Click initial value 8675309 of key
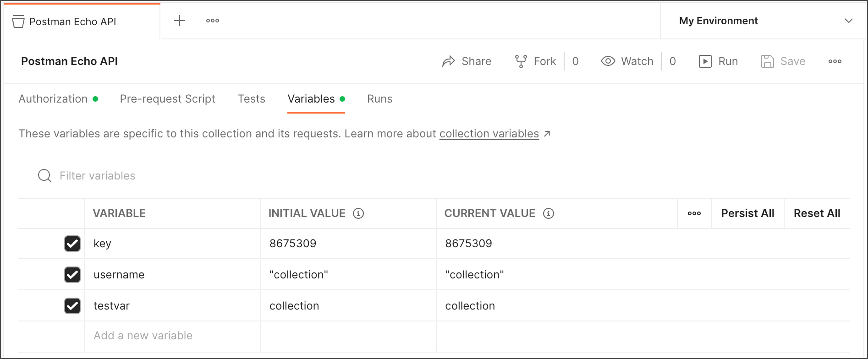This screenshot has height=359, width=868. point(293,244)
